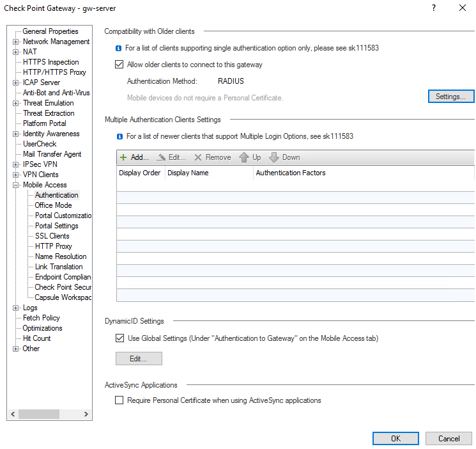
Task: Select Anti-Bot and Anti-Virus
Action: pos(56,93)
